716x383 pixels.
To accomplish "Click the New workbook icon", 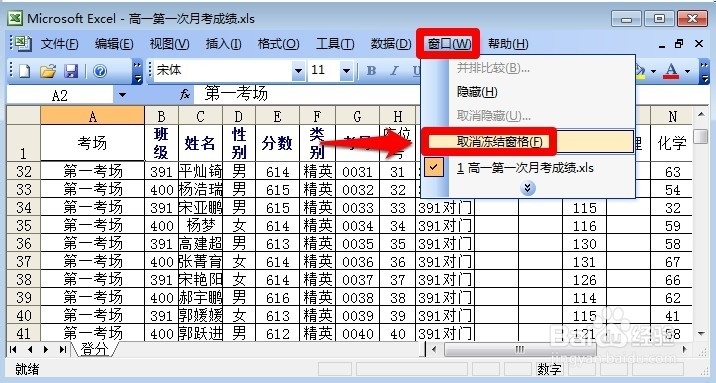I will pyautogui.click(x=24, y=71).
